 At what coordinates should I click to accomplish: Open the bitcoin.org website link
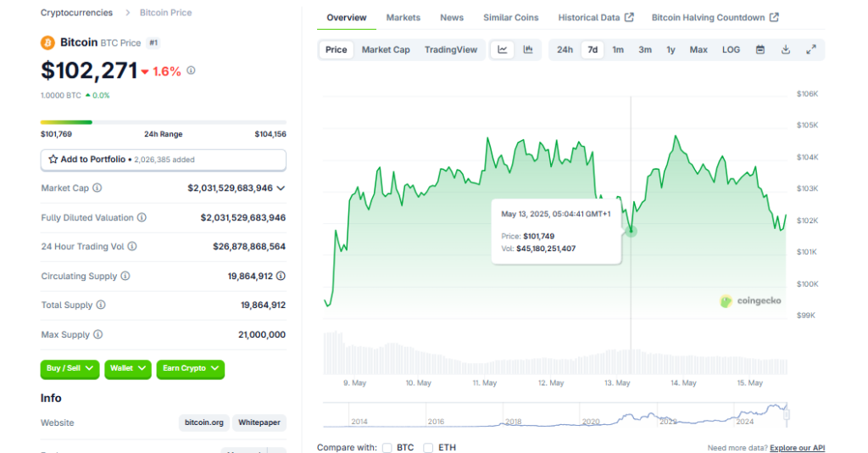coord(203,422)
